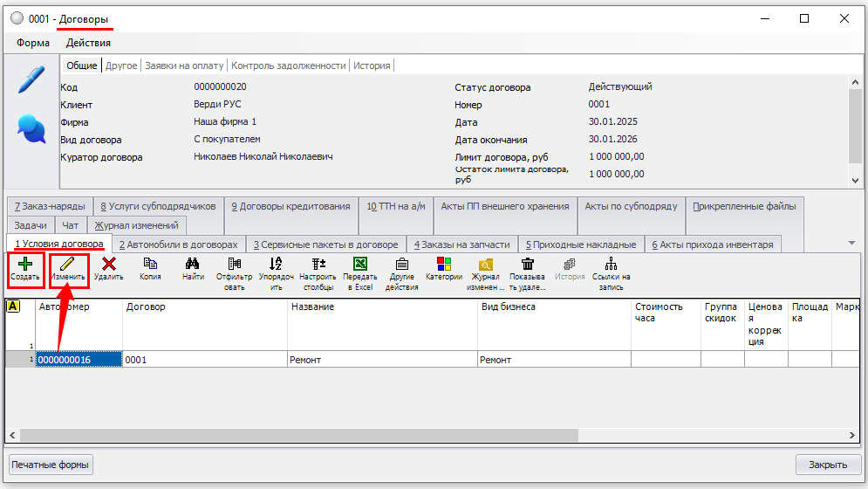The width and height of the screenshot is (868, 489).
Task: Click the binoculars Find (Найти) icon
Action: point(193,264)
